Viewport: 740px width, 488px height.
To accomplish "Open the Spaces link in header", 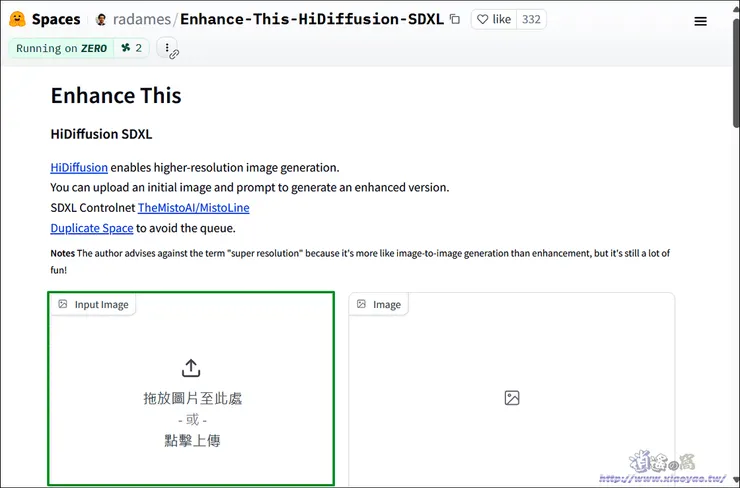I will pyautogui.click(x=56, y=19).
